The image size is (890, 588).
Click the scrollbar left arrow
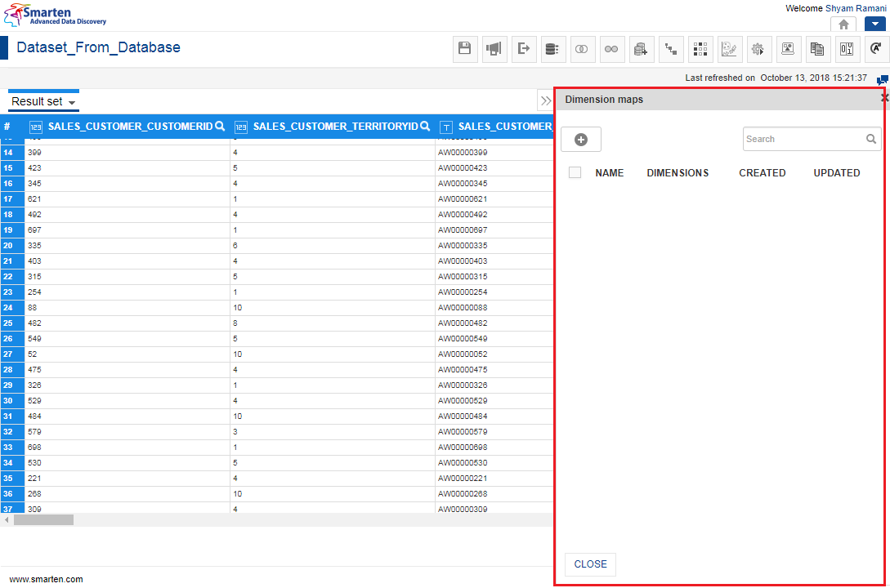[x=7, y=519]
